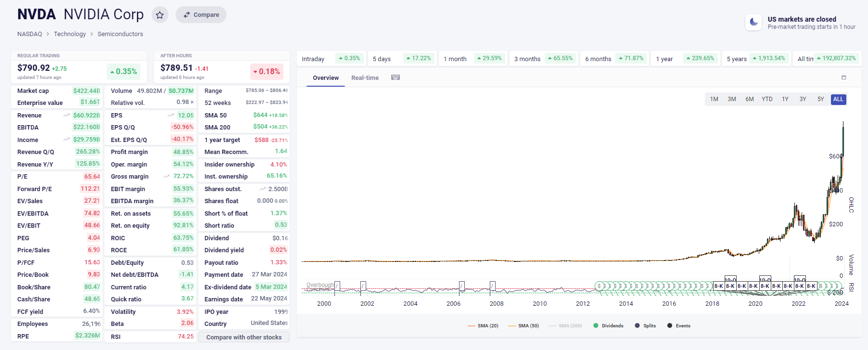Select the 5Y chart range

[821, 99]
